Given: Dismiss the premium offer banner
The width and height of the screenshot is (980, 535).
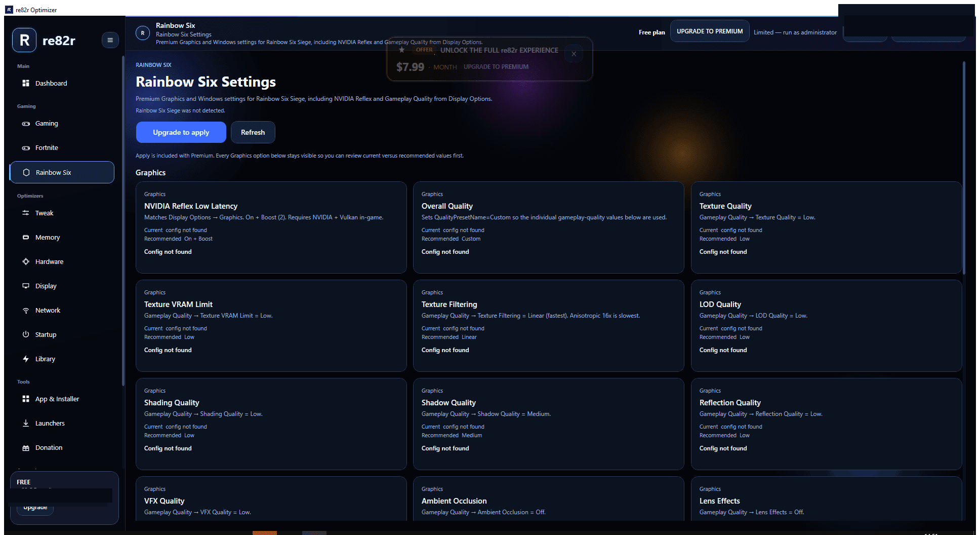Looking at the screenshot, I should (574, 54).
